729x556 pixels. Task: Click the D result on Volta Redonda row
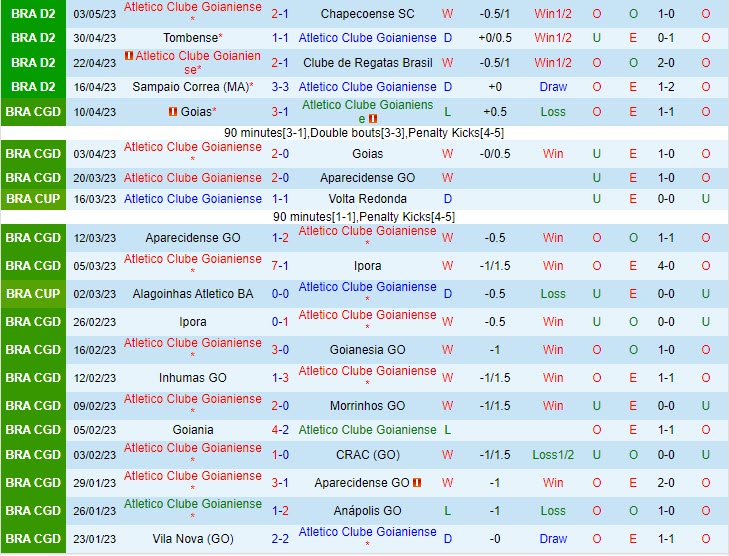pos(448,199)
